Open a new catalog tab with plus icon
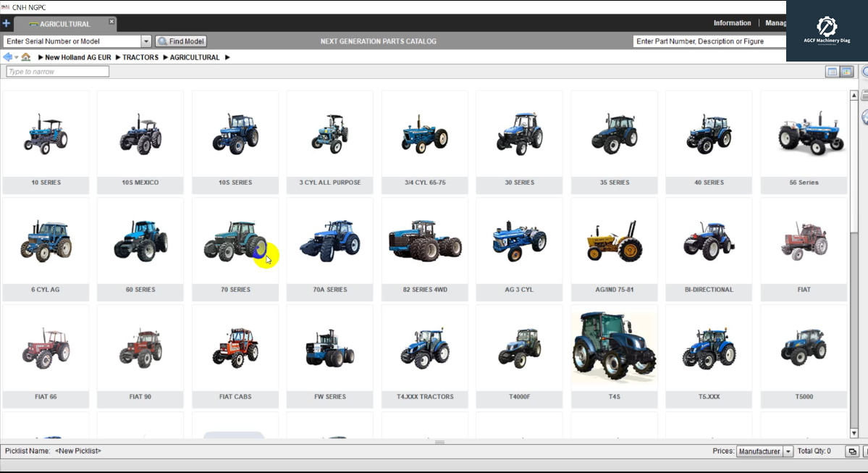This screenshot has width=868, height=473. [x=7, y=23]
